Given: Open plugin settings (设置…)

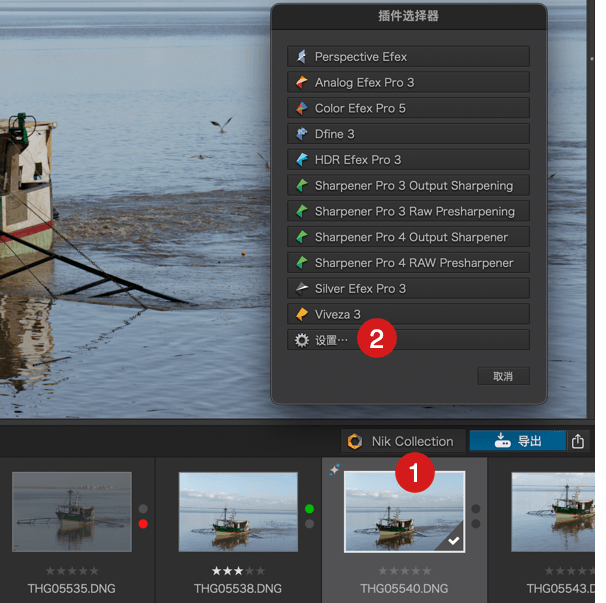Looking at the screenshot, I should [408, 340].
